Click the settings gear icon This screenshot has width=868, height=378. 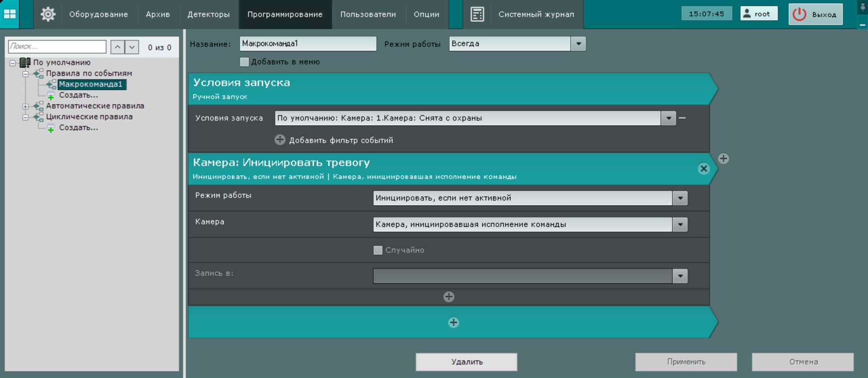[x=48, y=14]
